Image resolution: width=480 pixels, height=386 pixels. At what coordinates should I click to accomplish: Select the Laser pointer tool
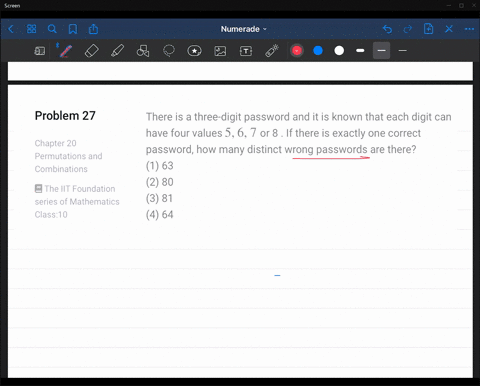[272, 51]
